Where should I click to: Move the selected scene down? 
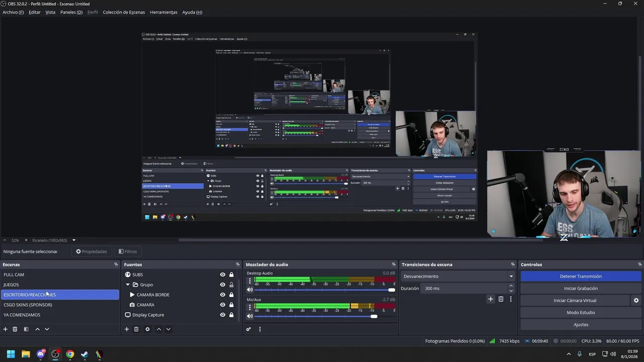[47, 329]
